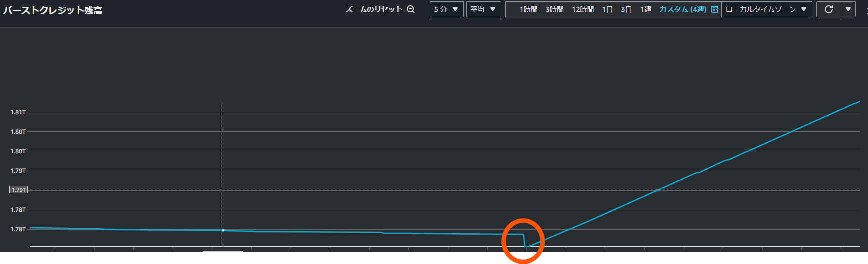The width and height of the screenshot is (868, 264).
Task: Click the 1.81T y-axis label
Action: click(18, 112)
